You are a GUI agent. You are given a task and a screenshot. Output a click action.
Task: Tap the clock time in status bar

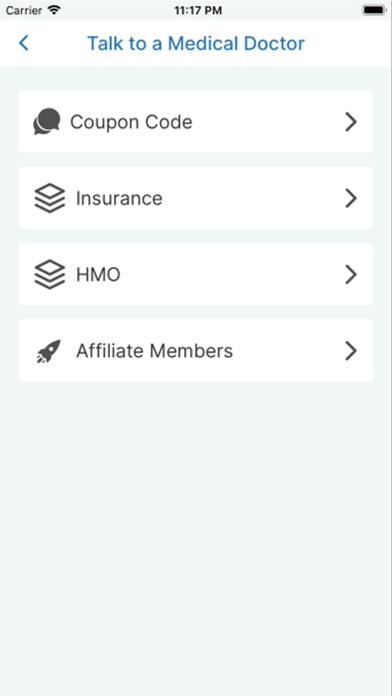click(198, 10)
